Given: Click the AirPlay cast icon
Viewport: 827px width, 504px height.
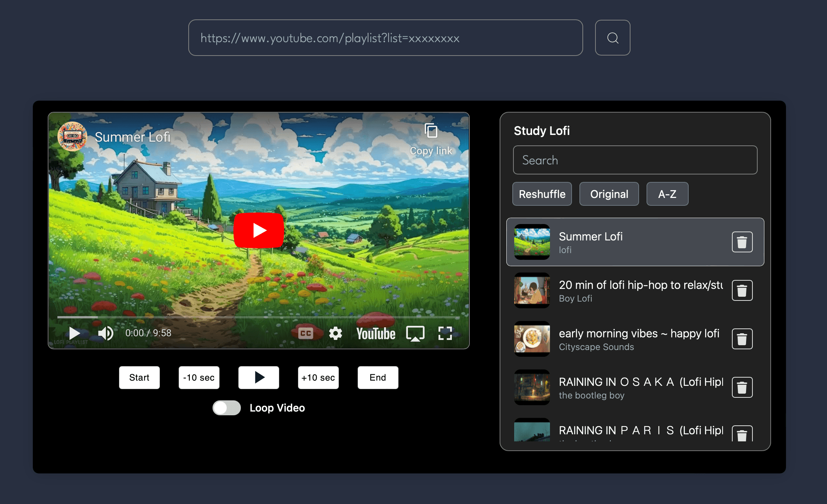Looking at the screenshot, I should pyautogui.click(x=415, y=334).
